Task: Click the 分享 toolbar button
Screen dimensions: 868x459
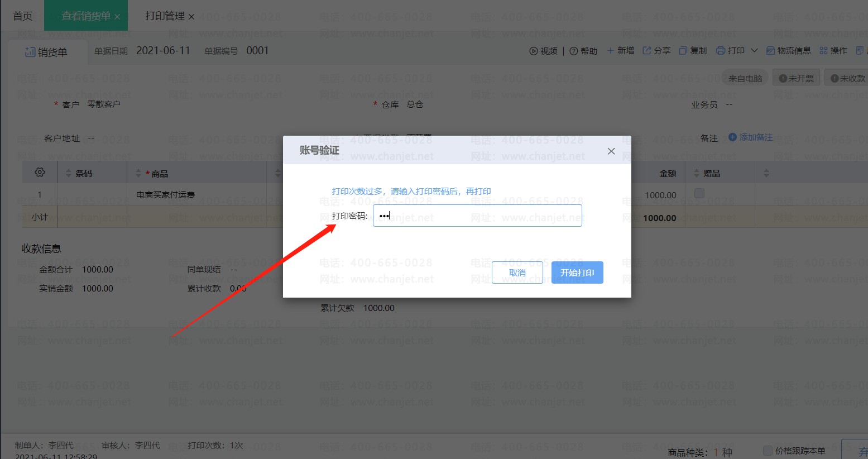Action: click(656, 50)
